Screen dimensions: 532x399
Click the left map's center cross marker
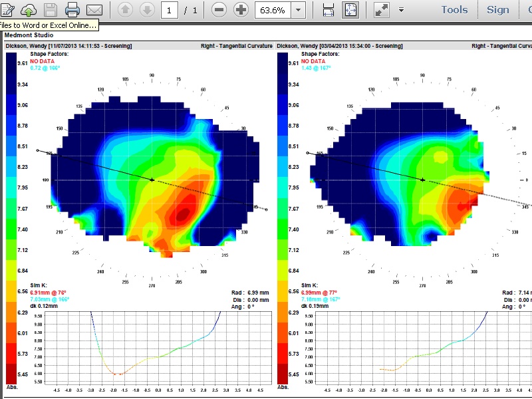coord(152,180)
